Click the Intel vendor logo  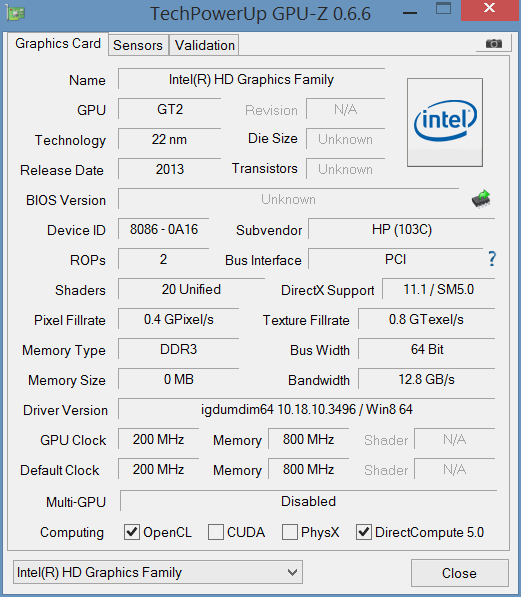click(x=445, y=123)
